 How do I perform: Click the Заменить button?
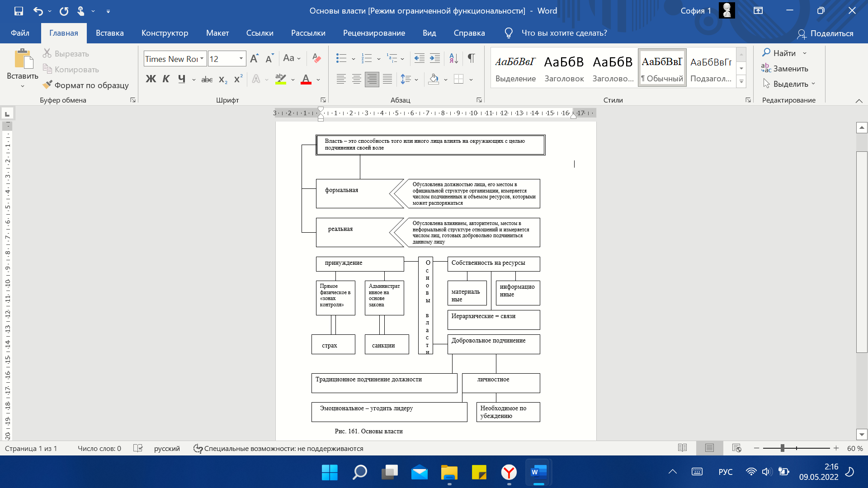pyautogui.click(x=785, y=68)
